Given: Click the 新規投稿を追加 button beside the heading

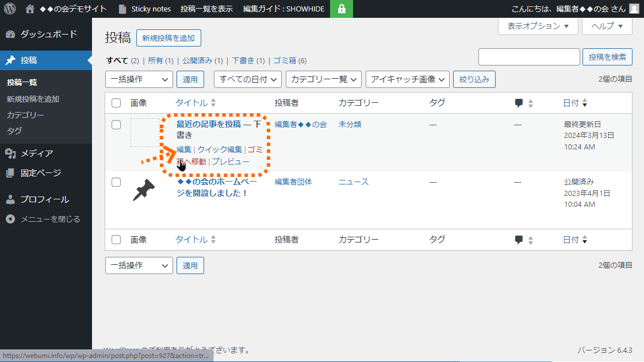Looking at the screenshot, I should click(x=168, y=38).
